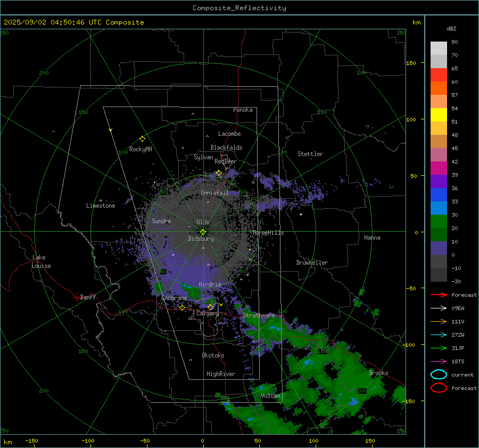The width and height of the screenshot is (479, 448).
Task: Select the orange 111V arrow icon
Action: coord(439,321)
